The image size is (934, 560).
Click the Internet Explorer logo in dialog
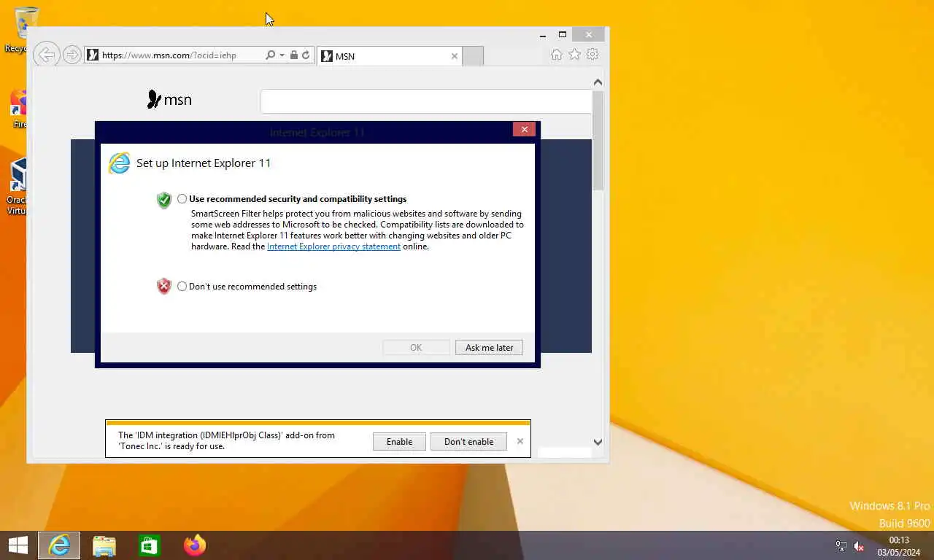tap(120, 163)
